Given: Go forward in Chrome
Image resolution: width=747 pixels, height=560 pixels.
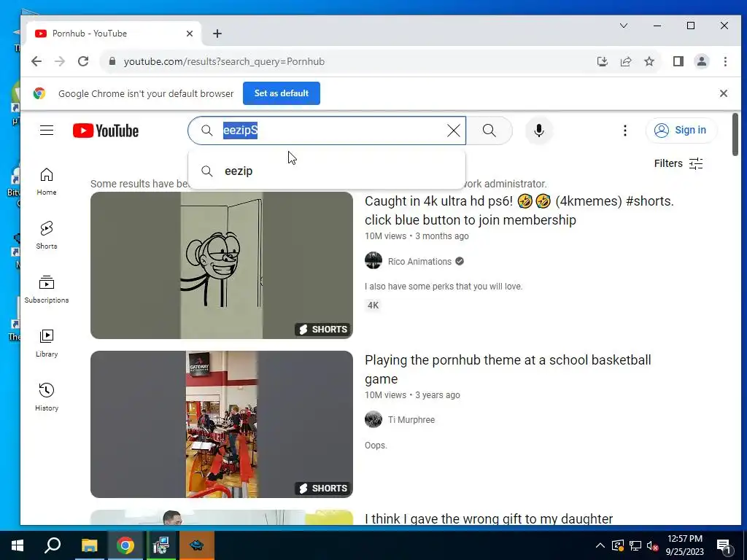Looking at the screenshot, I should click(60, 61).
